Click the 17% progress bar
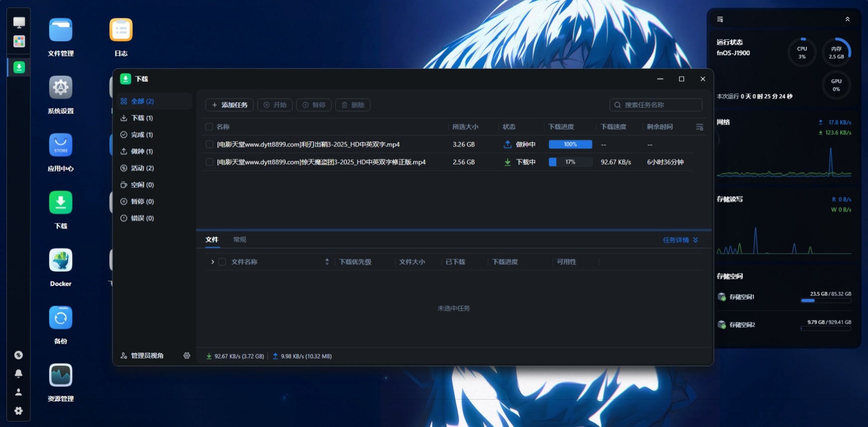 pyautogui.click(x=570, y=162)
